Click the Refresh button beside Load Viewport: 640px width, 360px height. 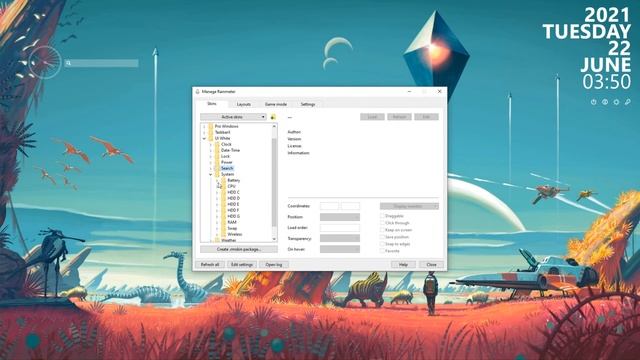coord(399,117)
